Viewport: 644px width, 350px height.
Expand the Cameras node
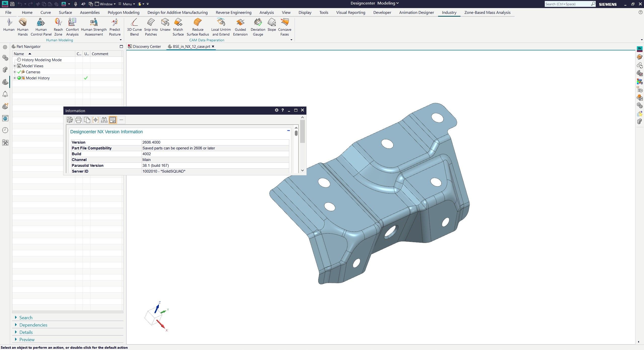click(x=15, y=72)
